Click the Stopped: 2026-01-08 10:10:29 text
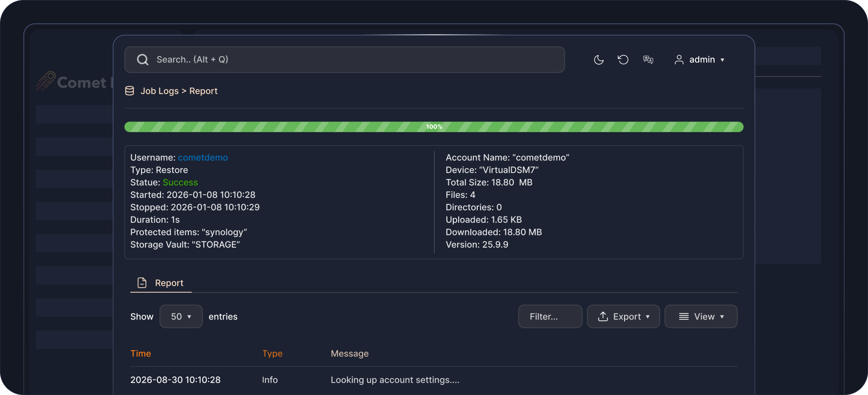The height and width of the screenshot is (395, 868). point(195,207)
